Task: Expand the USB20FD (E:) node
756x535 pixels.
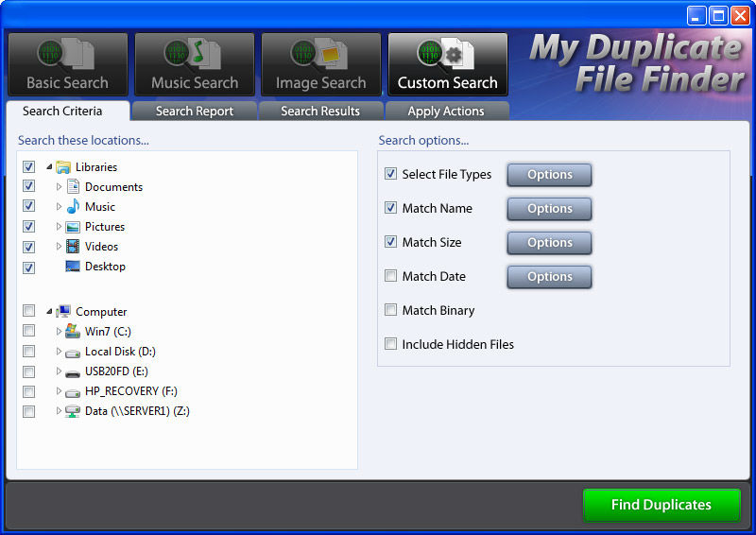Action: 59,371
